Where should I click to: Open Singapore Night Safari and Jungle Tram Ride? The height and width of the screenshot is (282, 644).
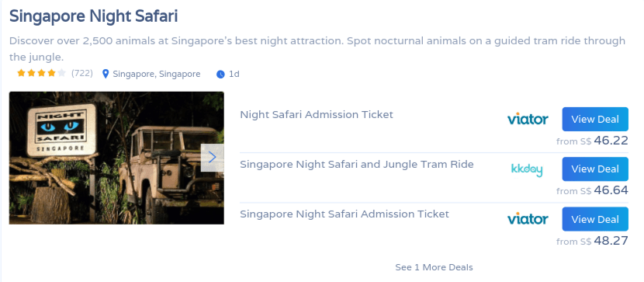click(356, 165)
